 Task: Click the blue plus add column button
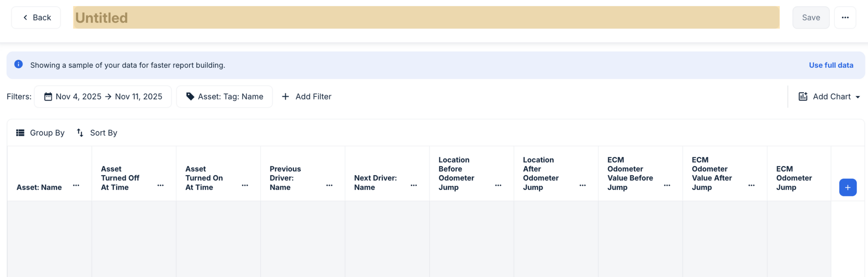(847, 187)
